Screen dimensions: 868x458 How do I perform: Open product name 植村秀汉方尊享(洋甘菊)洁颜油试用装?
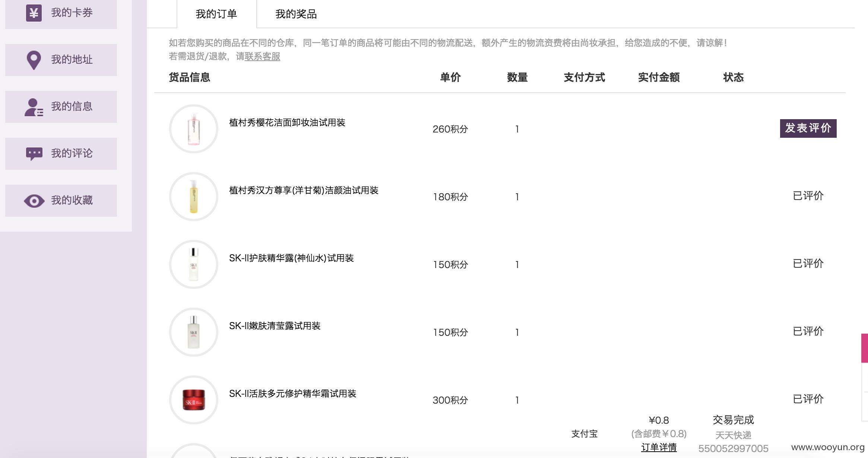pos(304,190)
